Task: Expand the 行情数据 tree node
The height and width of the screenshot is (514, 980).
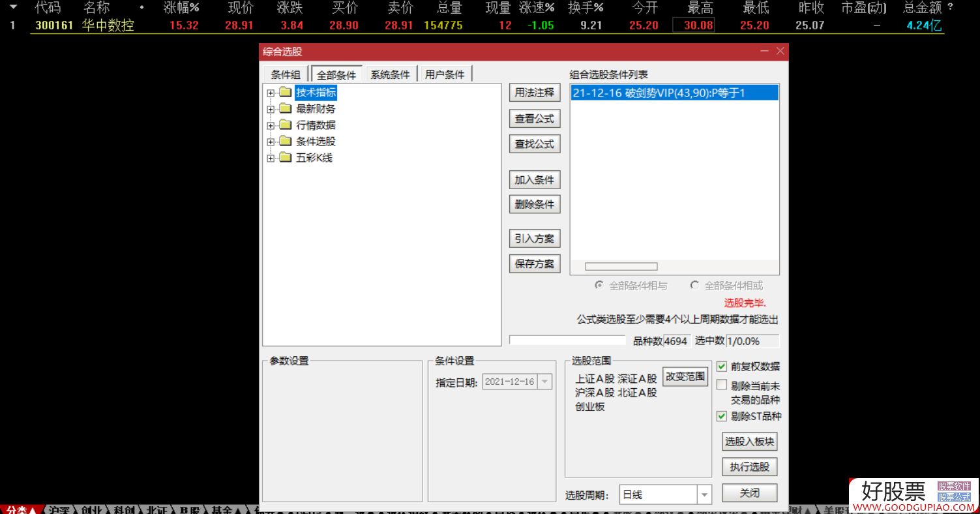Action: tap(271, 125)
